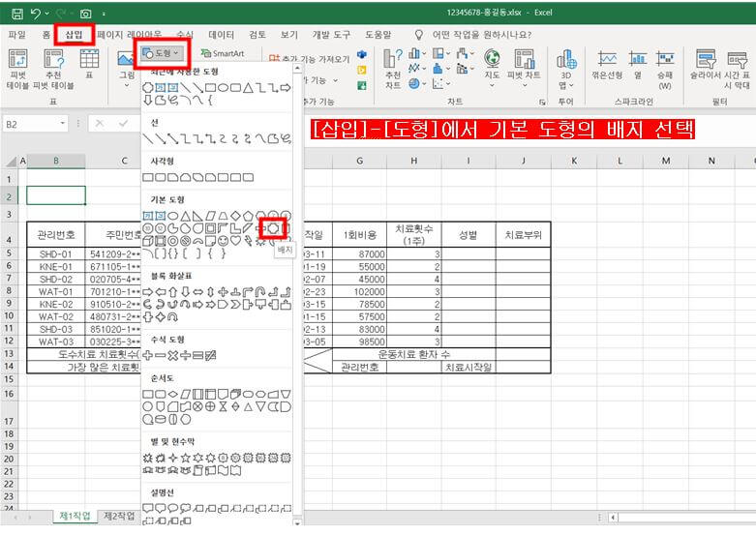Click the SmartArt button
Image resolution: width=756 pixels, height=535 pixels.
click(x=223, y=53)
